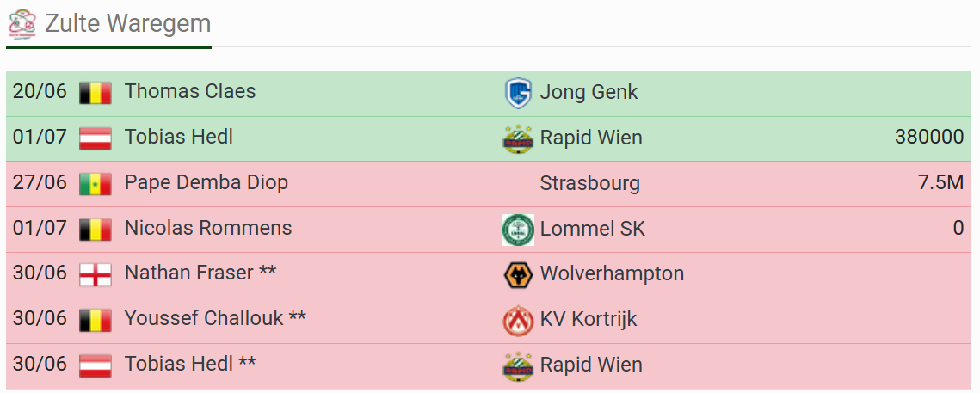Click Rapid Wien logo in bottom row
Image resolution: width=980 pixels, height=393 pixels.
[x=518, y=366]
